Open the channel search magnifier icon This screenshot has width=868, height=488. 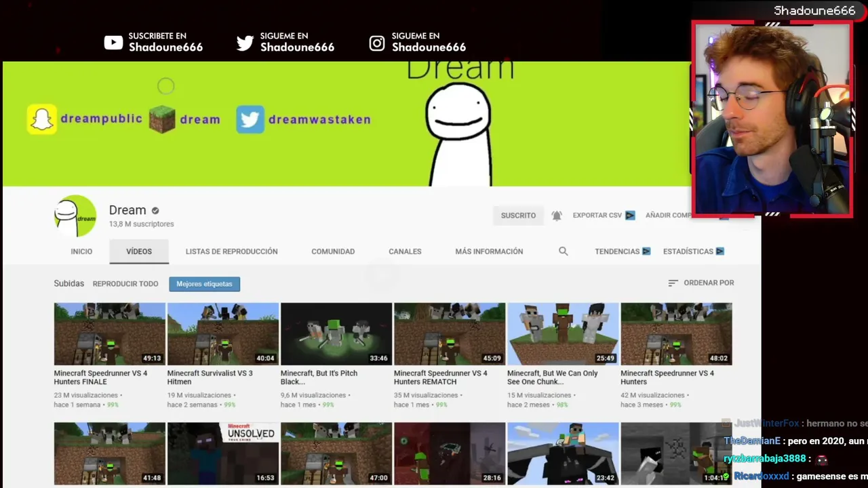[x=563, y=251]
